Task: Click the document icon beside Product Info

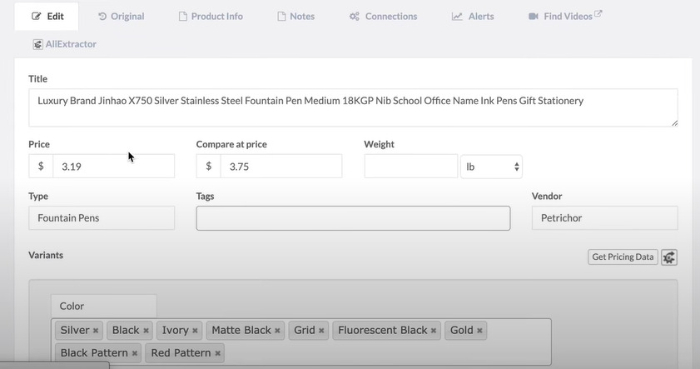Action: pyautogui.click(x=183, y=17)
